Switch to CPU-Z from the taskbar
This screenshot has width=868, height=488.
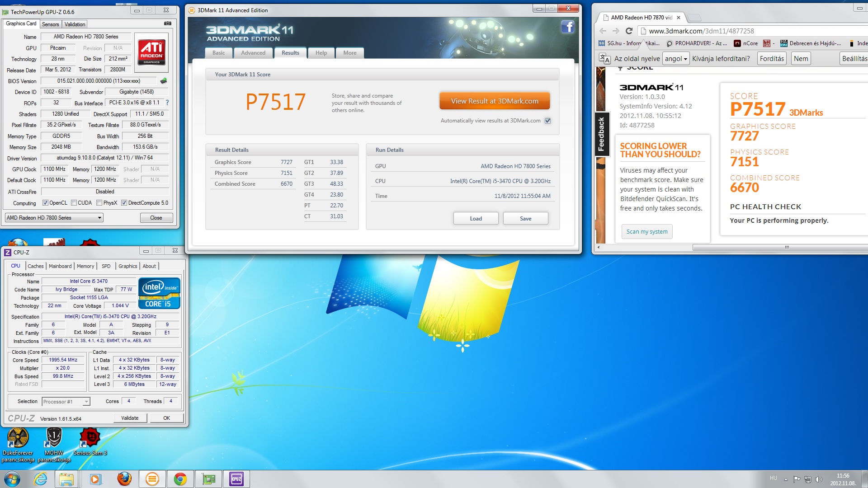(x=236, y=479)
